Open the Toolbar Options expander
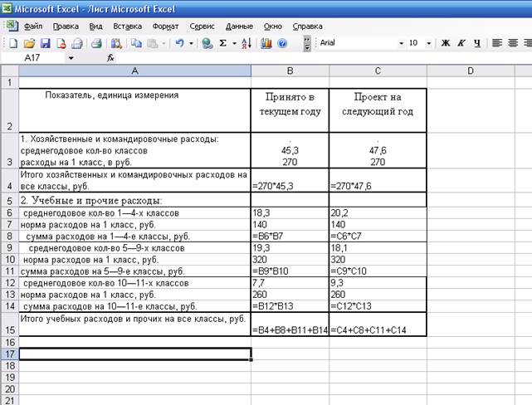This screenshot has width=532, height=405. [307, 43]
